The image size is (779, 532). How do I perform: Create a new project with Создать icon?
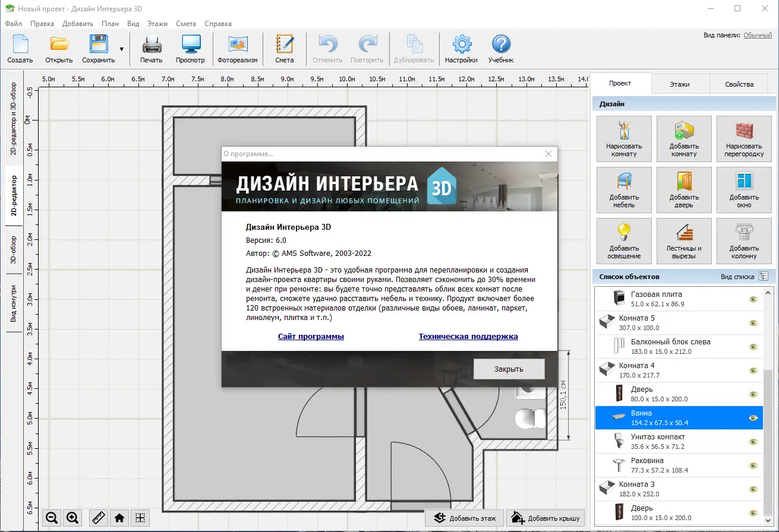[20, 47]
